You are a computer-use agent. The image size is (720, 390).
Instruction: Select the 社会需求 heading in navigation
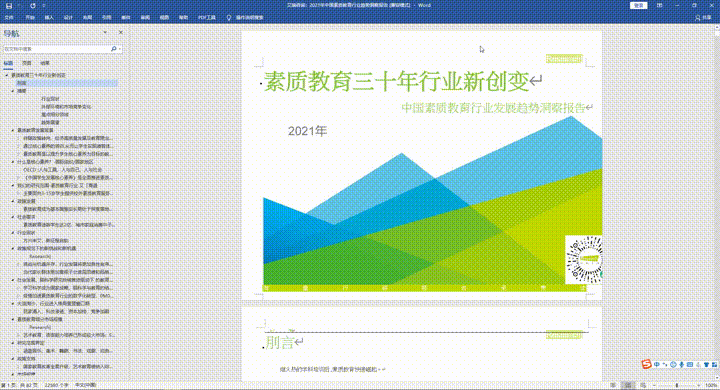tap(26, 217)
